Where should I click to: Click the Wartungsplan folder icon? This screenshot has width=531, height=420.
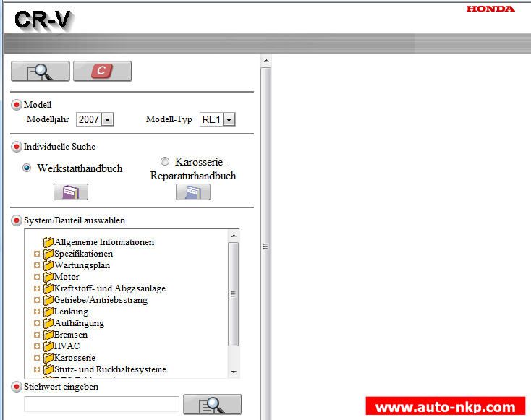point(48,265)
